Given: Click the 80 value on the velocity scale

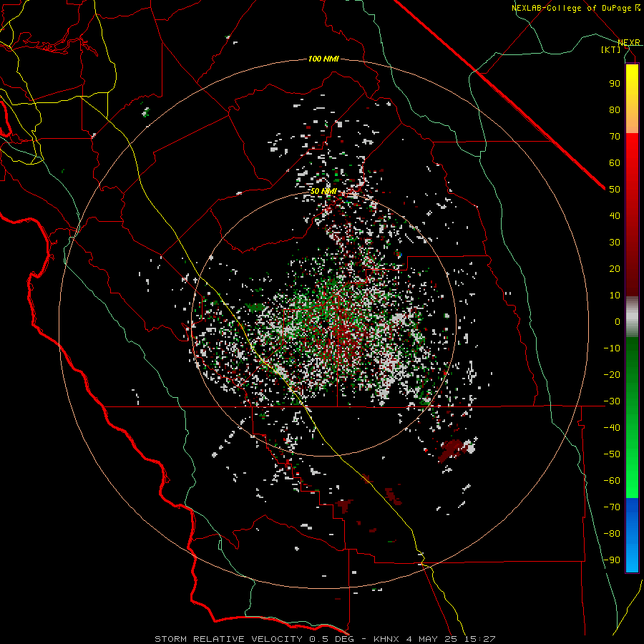Looking at the screenshot, I should [x=615, y=109].
